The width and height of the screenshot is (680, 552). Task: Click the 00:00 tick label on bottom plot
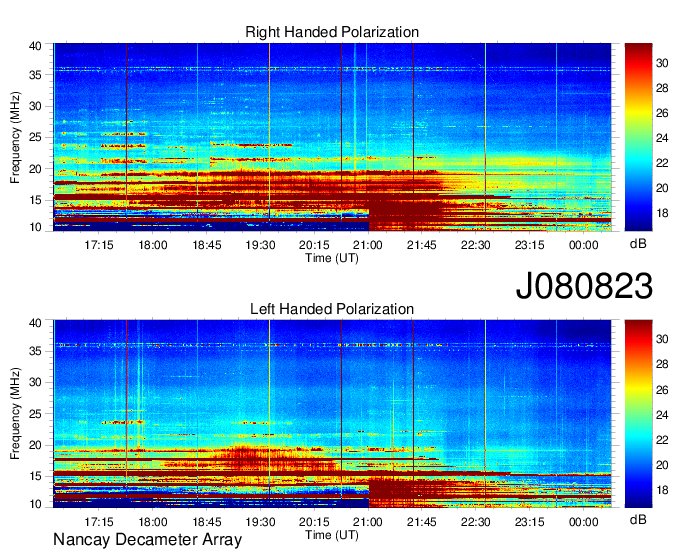point(583,522)
